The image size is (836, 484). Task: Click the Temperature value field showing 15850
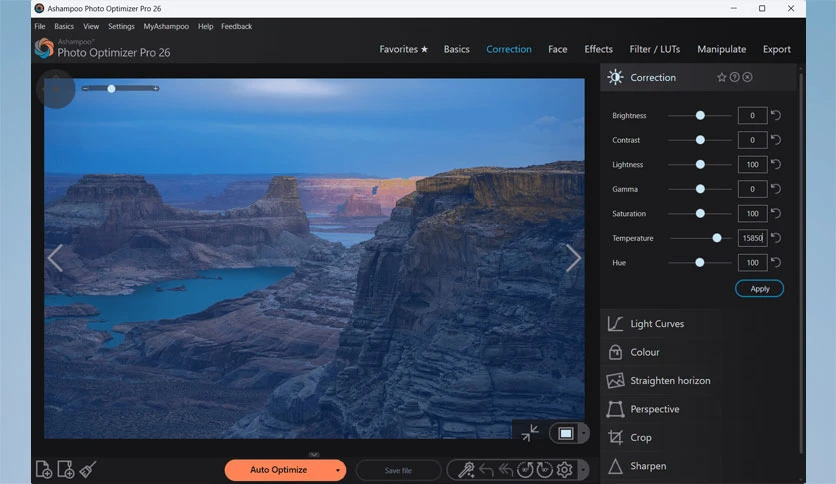tap(752, 238)
